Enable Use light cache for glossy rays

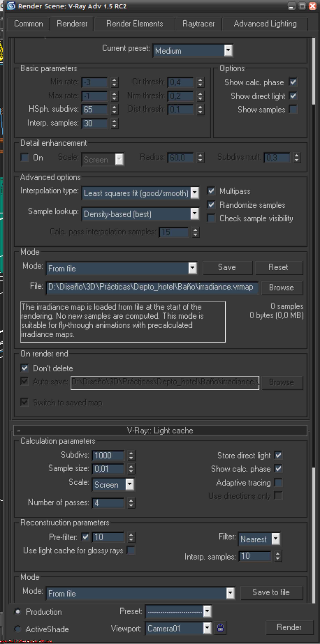131,550
